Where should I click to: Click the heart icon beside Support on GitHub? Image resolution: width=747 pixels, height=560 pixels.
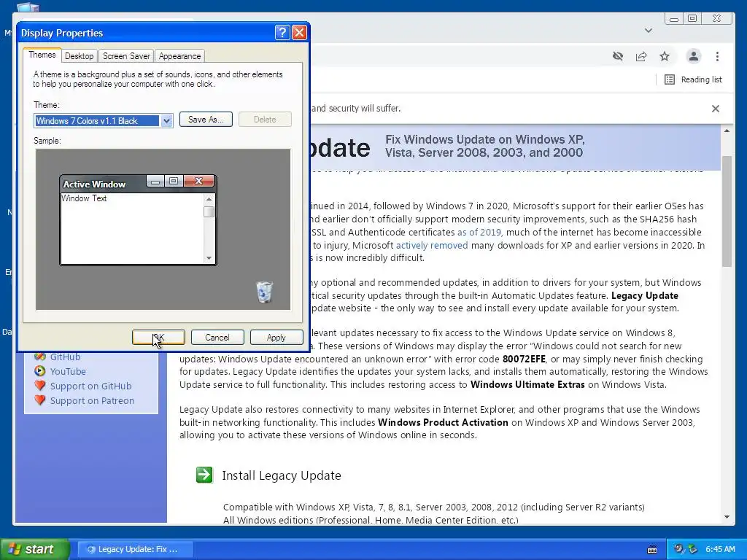(x=40, y=385)
